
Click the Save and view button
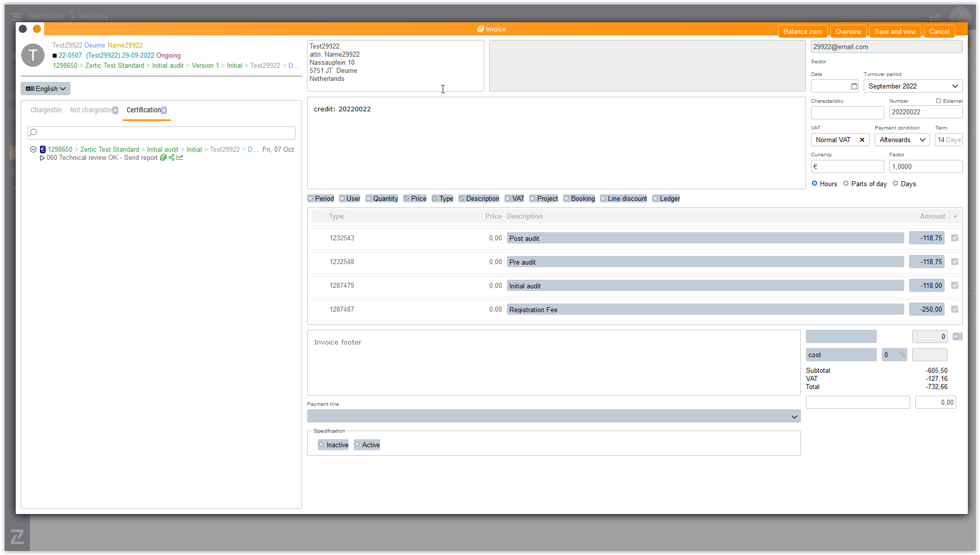[894, 31]
